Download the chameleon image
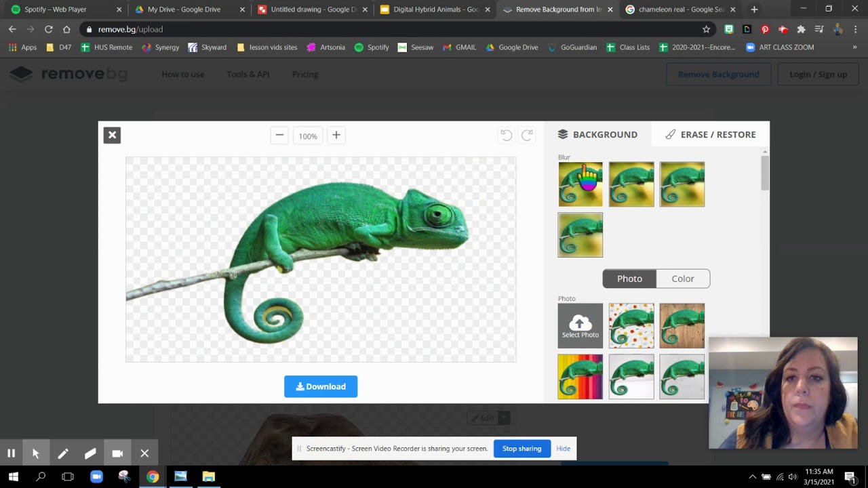Screen dimensions: 868x488 pos(321,386)
